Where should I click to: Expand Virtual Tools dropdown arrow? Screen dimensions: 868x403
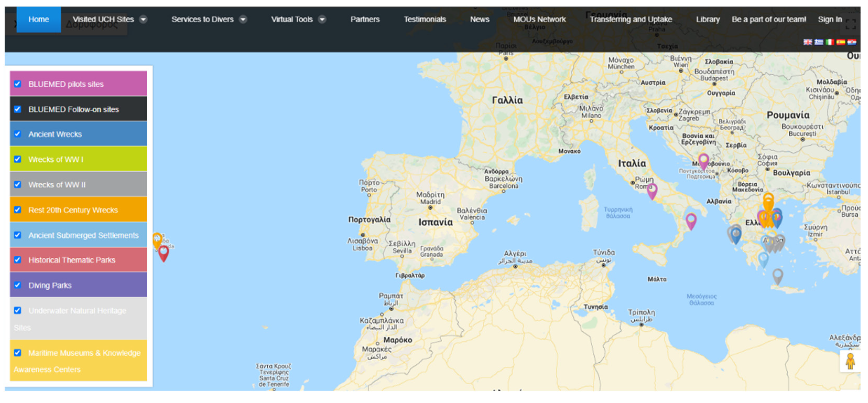pyautogui.click(x=322, y=20)
